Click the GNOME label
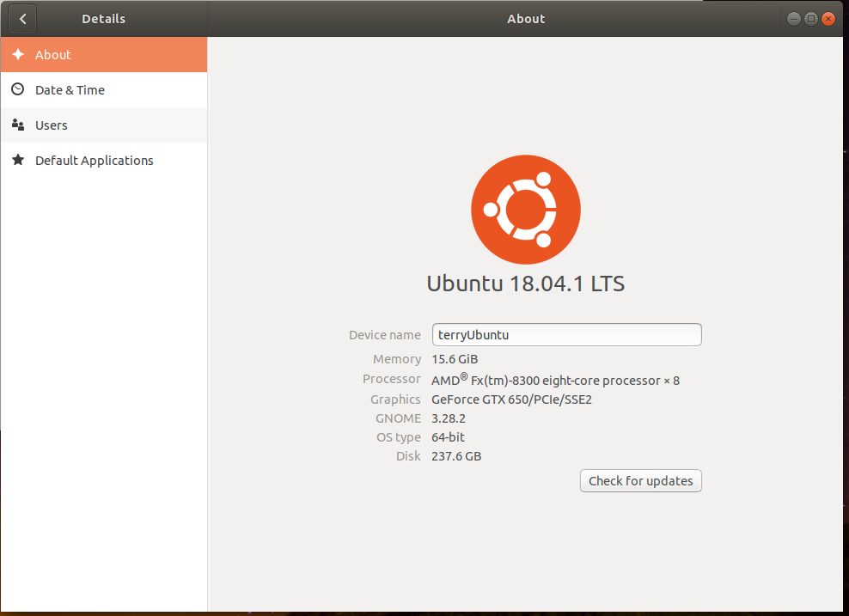Screen dimensions: 849x616 click(x=398, y=418)
